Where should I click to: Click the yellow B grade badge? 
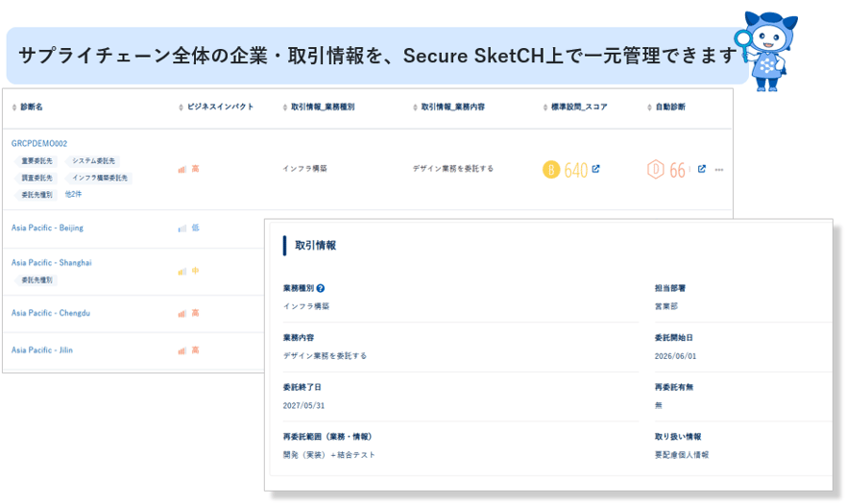pyautogui.click(x=551, y=169)
